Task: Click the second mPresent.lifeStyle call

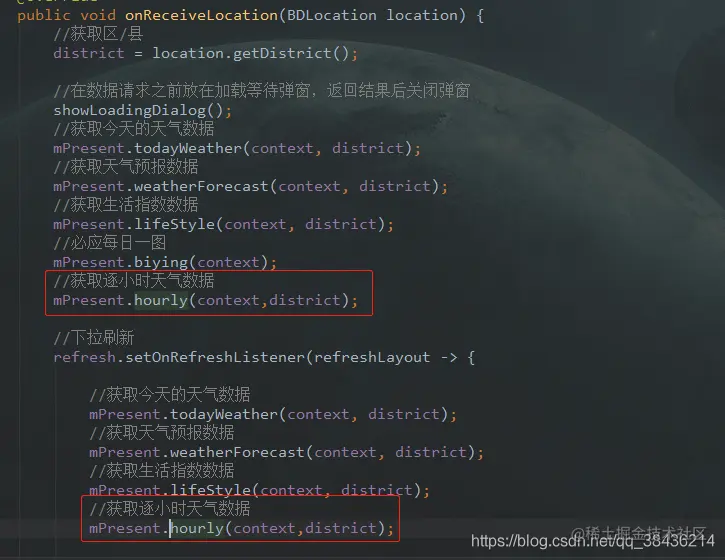Action: click(x=259, y=490)
